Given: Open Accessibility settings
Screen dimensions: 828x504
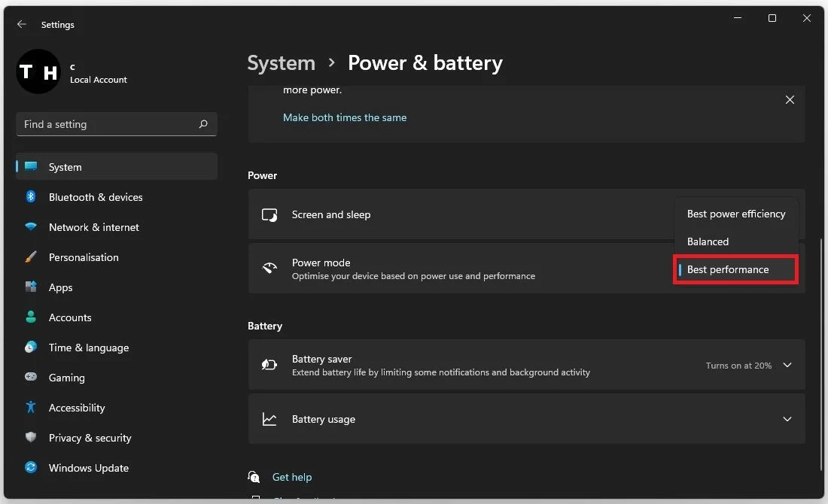Looking at the screenshot, I should coord(116,408).
